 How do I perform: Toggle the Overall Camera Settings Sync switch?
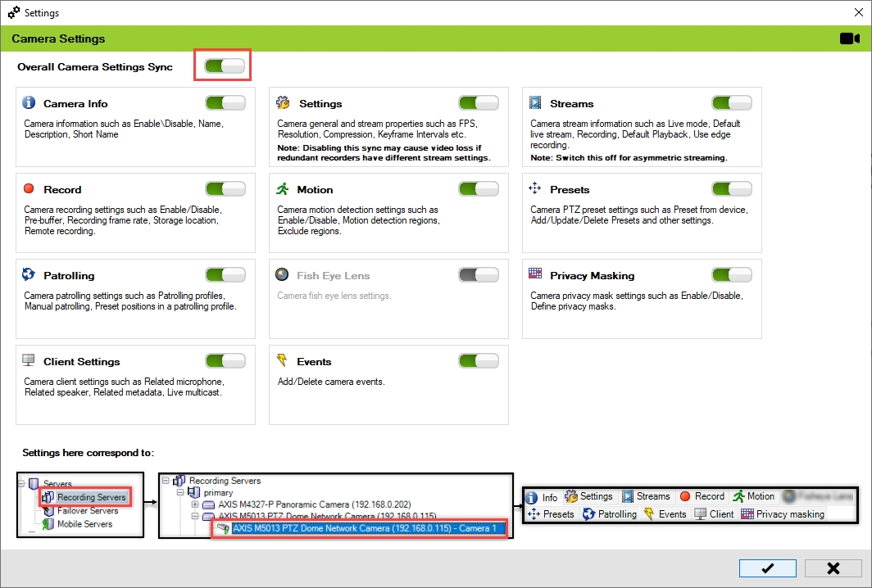[x=225, y=66]
